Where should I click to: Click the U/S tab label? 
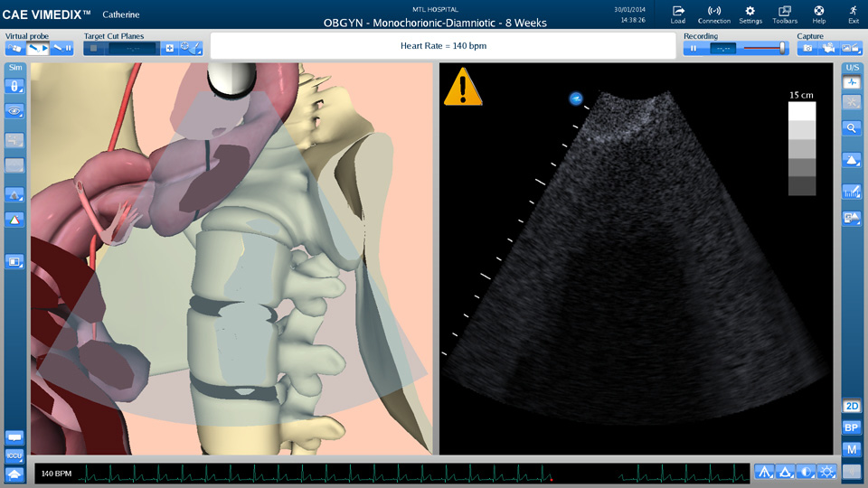pos(853,68)
